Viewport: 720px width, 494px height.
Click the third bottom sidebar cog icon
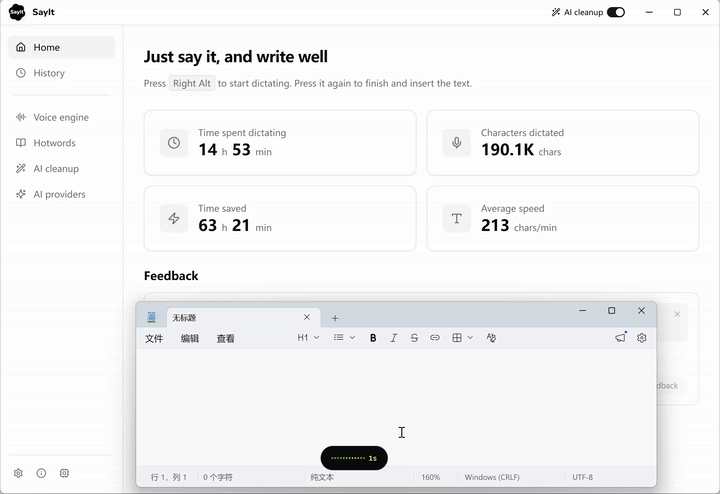click(x=64, y=473)
